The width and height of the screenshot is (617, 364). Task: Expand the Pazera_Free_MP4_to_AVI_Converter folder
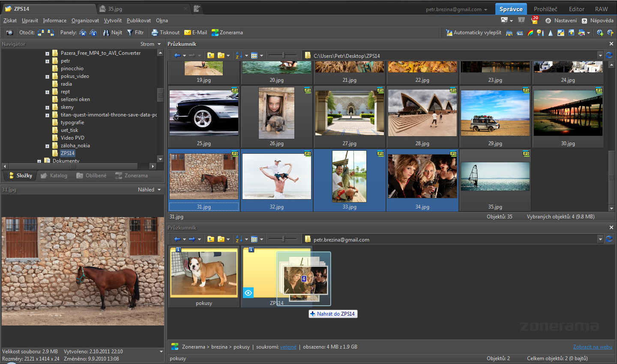[47, 54]
